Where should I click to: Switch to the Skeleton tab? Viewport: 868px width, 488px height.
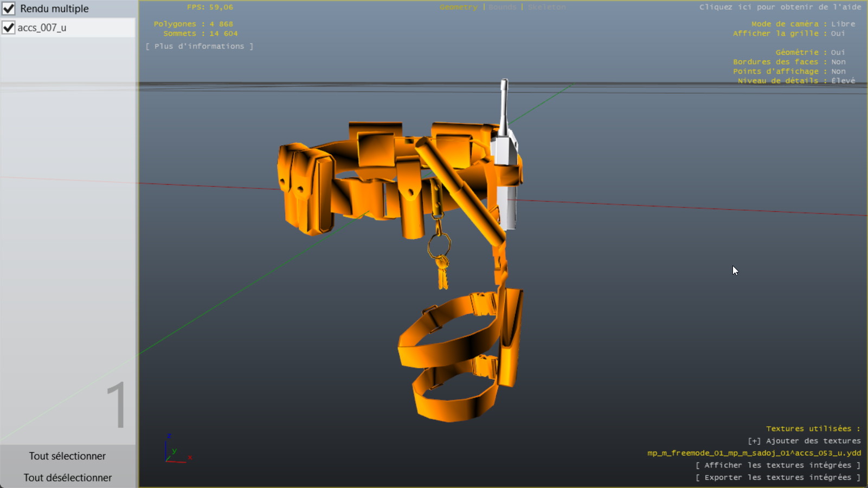click(x=546, y=7)
